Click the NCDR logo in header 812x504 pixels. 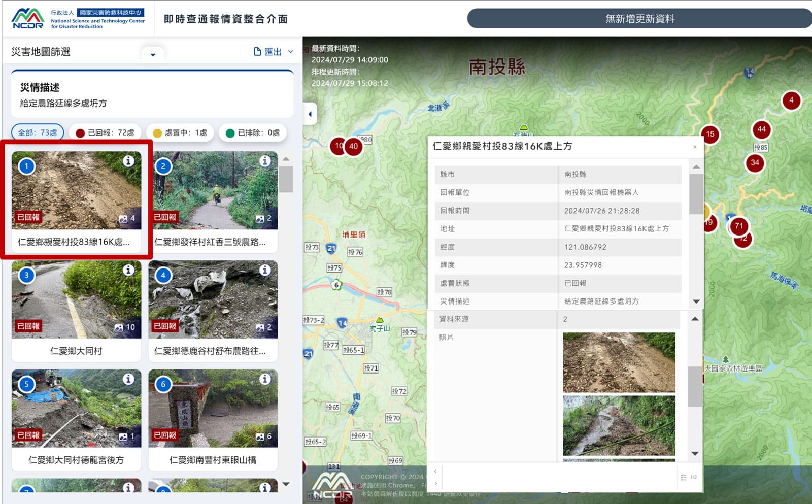point(28,19)
